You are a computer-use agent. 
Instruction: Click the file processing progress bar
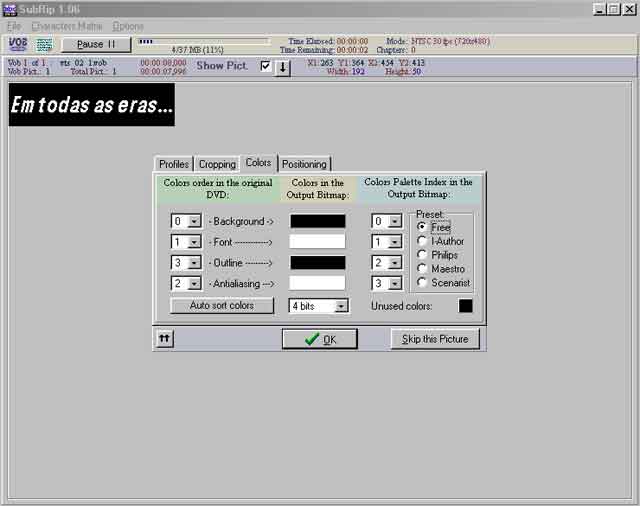pyautogui.click(x=203, y=41)
